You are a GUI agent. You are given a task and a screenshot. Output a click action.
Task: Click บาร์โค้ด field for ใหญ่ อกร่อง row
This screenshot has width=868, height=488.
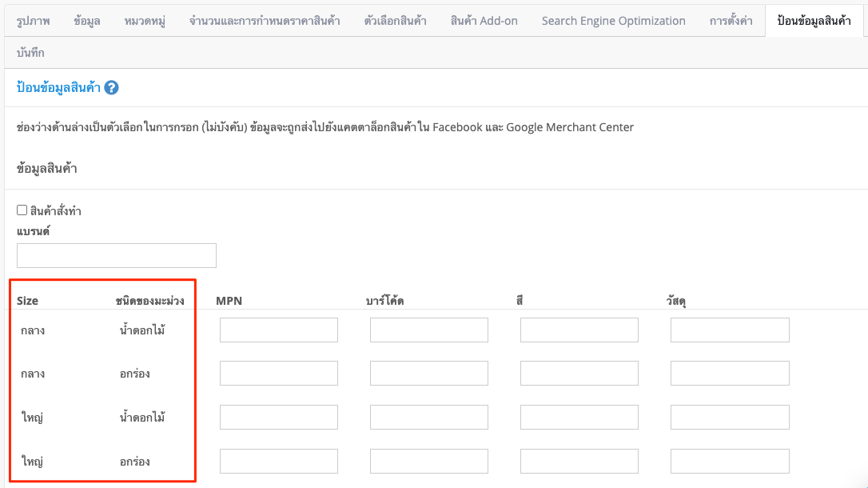point(429,461)
